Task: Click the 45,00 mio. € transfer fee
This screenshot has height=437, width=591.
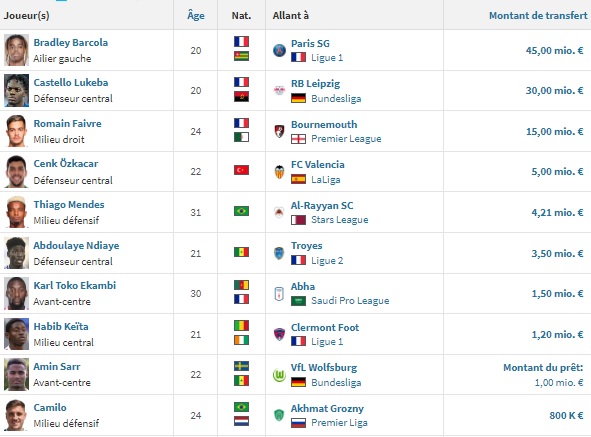Action: click(x=554, y=50)
